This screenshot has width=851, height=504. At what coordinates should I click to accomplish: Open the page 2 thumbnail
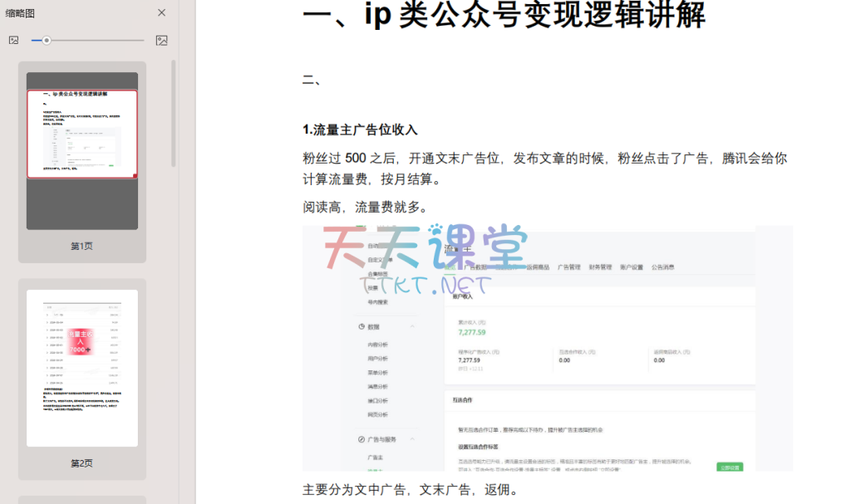tap(81, 368)
